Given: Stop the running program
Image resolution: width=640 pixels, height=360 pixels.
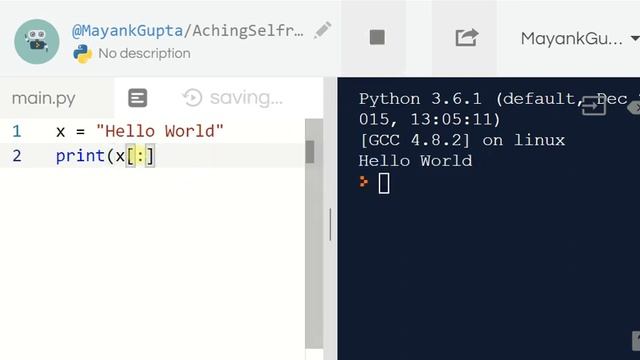Looking at the screenshot, I should pos(377,38).
